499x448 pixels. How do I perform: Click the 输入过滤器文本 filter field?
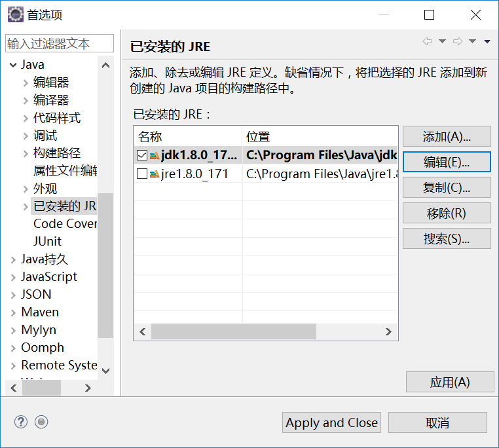[x=60, y=43]
